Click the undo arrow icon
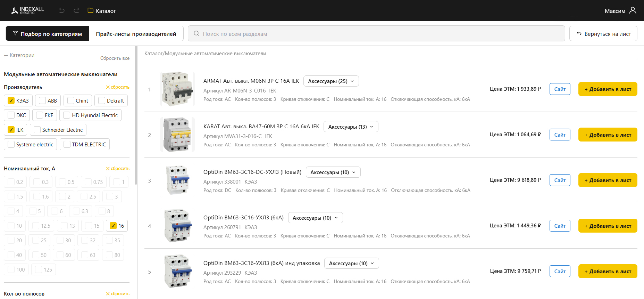The image size is (644, 299). point(62,10)
